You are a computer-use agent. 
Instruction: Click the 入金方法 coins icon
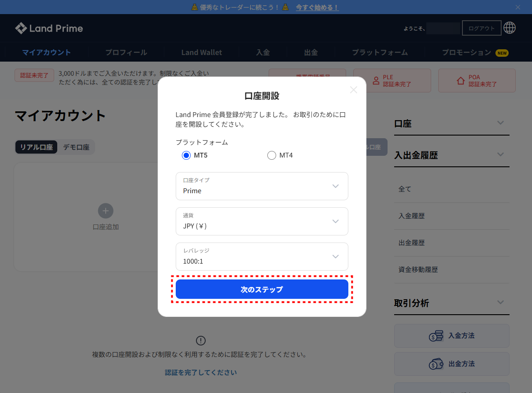point(436,336)
